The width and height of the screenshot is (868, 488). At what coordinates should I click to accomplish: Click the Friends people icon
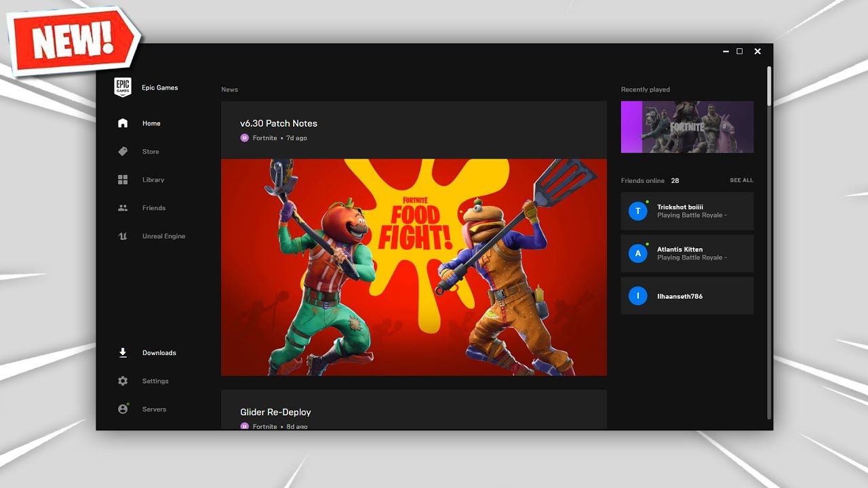pyautogui.click(x=123, y=208)
